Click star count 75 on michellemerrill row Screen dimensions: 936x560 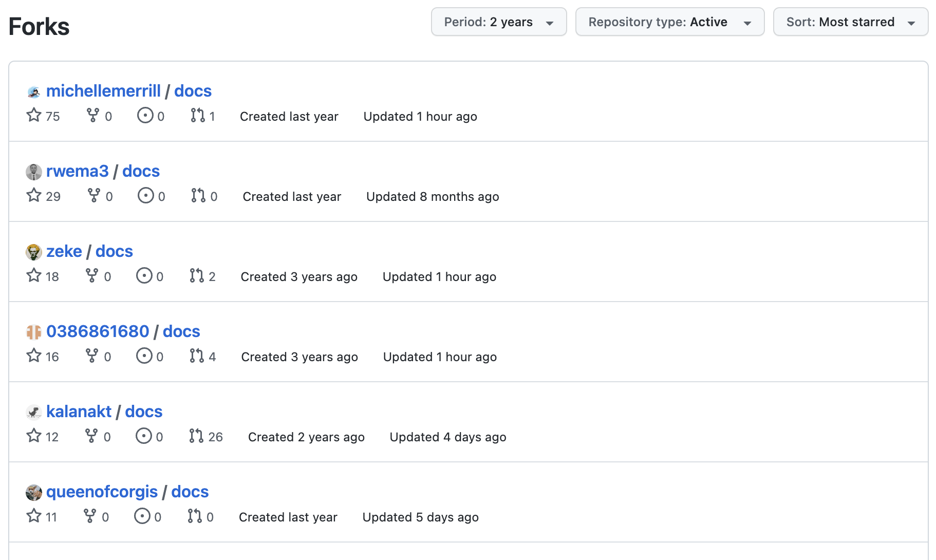pos(53,117)
